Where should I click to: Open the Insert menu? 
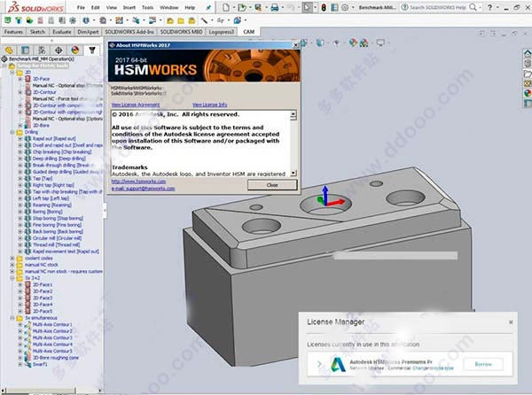[x=129, y=7]
